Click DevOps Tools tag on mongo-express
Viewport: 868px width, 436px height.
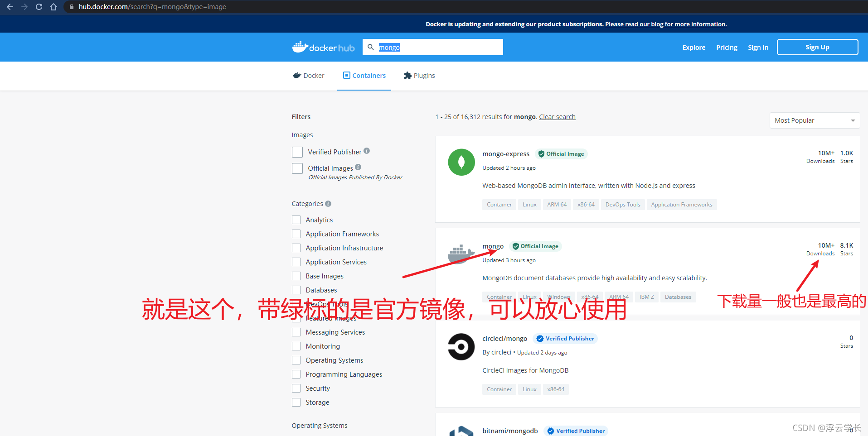(x=623, y=205)
